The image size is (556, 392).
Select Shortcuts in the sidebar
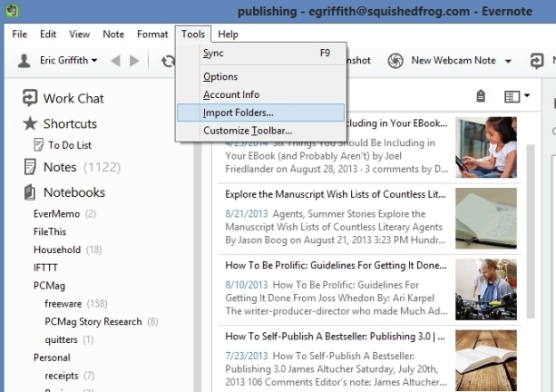click(x=70, y=123)
